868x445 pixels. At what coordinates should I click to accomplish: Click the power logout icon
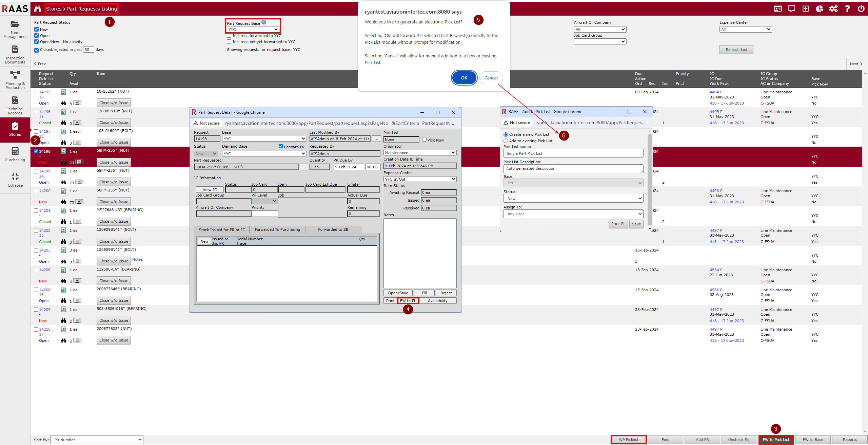pyautogui.click(x=861, y=9)
